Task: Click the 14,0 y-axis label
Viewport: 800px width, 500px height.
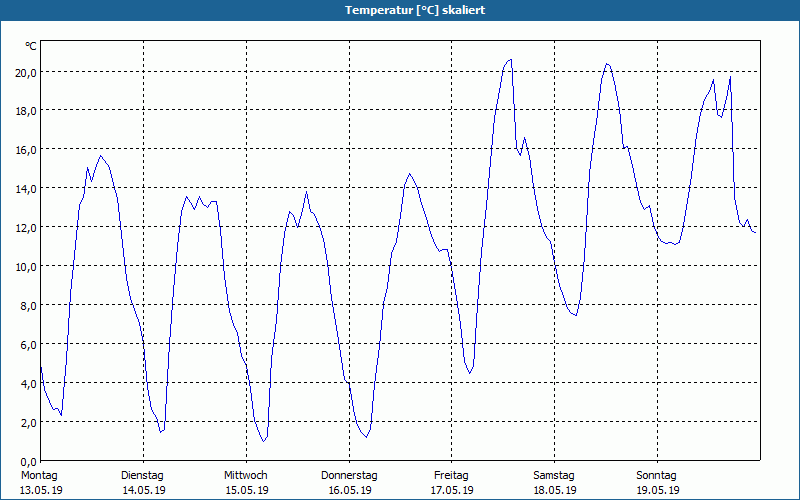Action: pyautogui.click(x=26, y=189)
